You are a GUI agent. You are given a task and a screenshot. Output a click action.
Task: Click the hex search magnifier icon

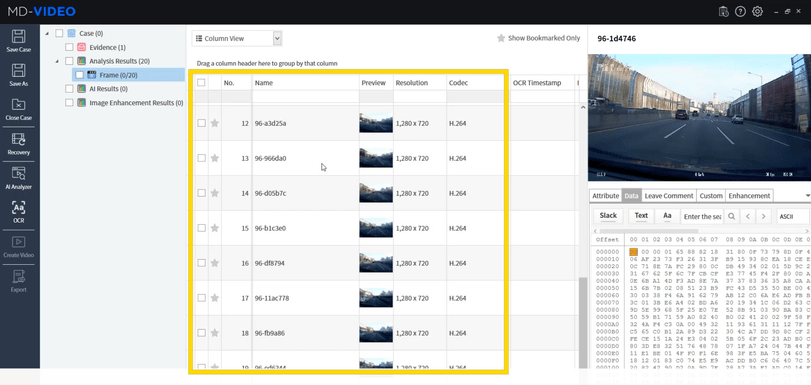(731, 216)
